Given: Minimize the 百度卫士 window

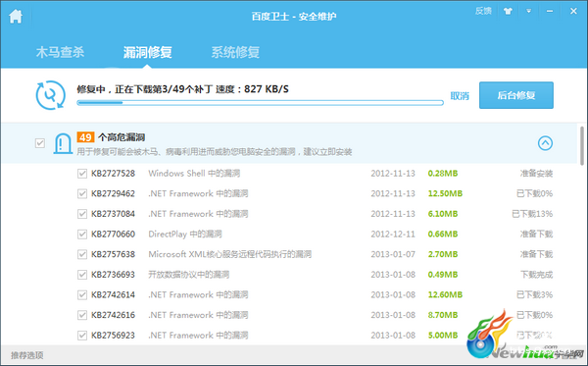Looking at the screenshot, I should coord(550,11).
